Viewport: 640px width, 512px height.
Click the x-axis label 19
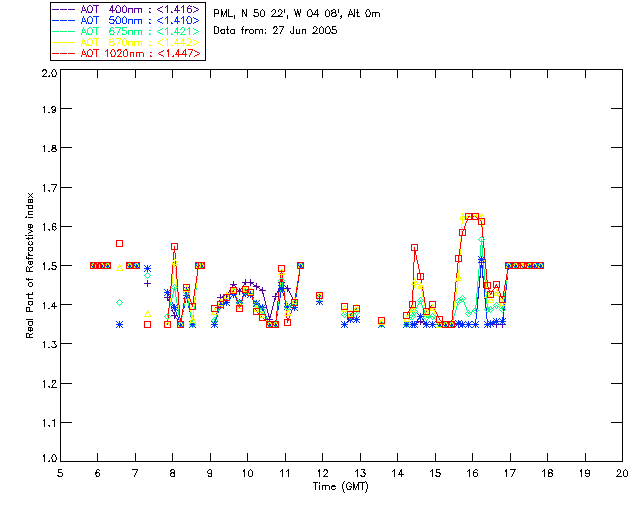pos(585,473)
